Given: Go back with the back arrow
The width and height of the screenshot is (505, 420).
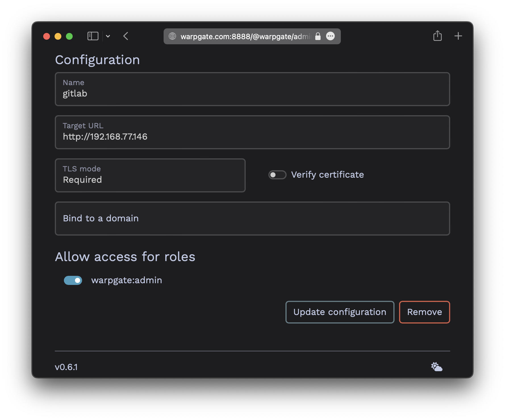Looking at the screenshot, I should click(126, 36).
